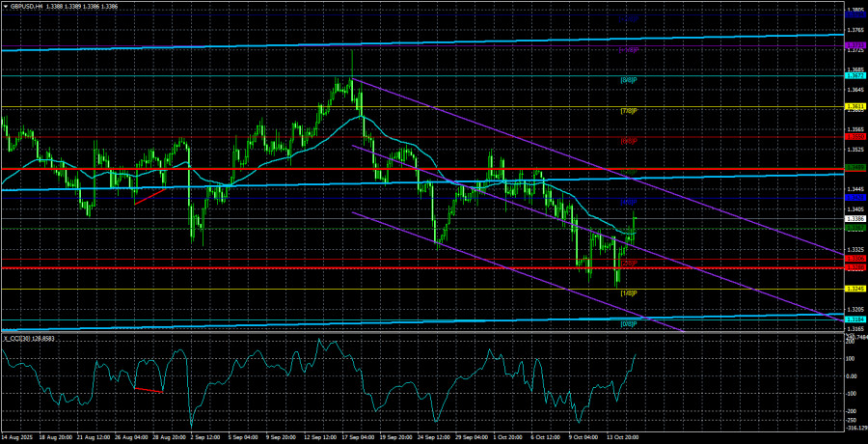Screen dimensions: 868x444
Task: Select the [1/8]P yellow level label
Action: click(x=626, y=292)
